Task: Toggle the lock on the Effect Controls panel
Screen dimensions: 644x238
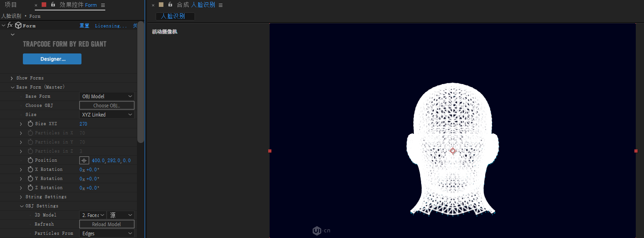Action: tap(53, 5)
